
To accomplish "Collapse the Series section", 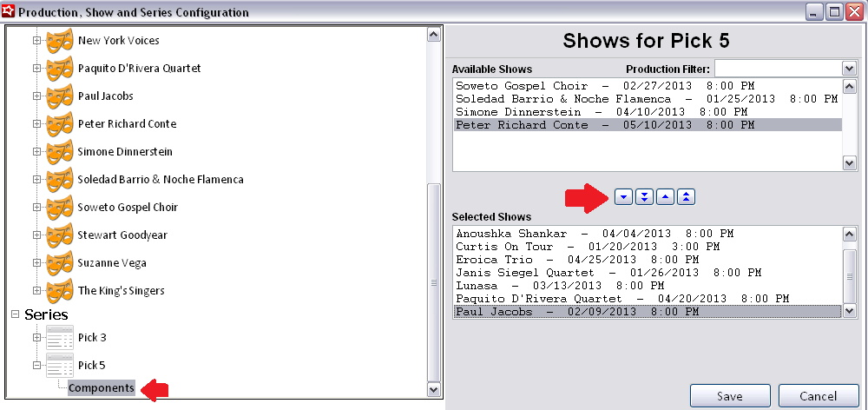I will click(x=14, y=314).
